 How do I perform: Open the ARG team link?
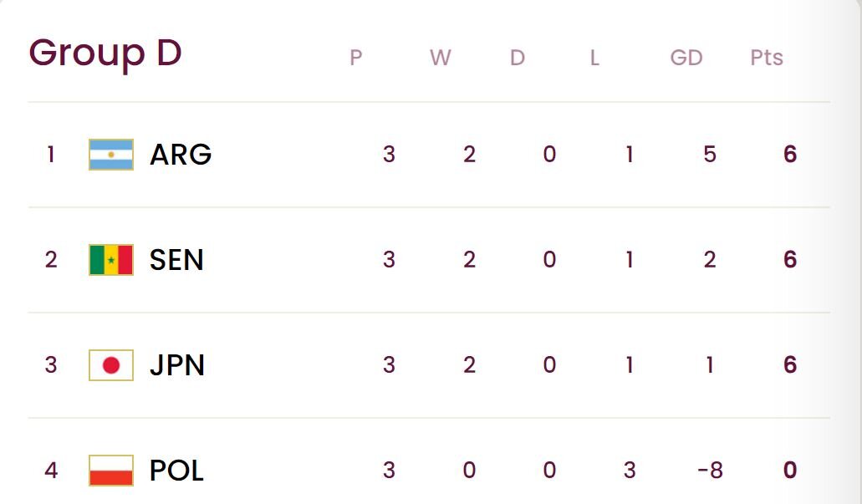[x=181, y=155]
